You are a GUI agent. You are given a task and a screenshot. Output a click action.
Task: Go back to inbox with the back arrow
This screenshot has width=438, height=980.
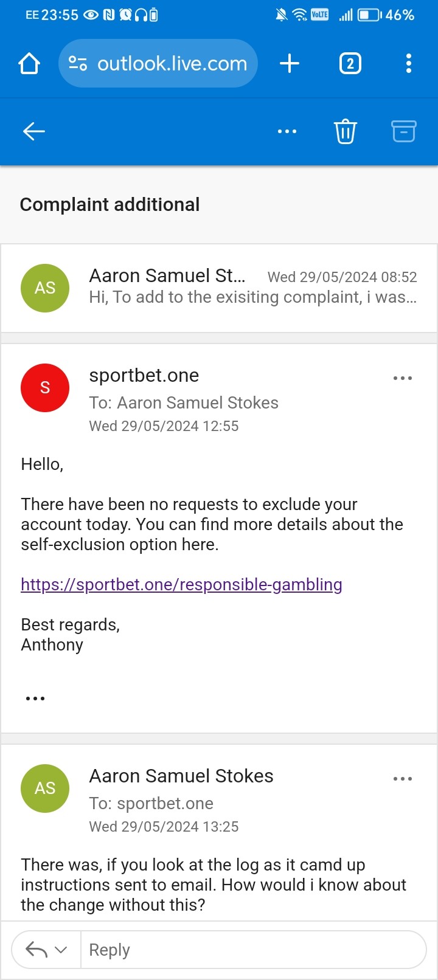pos(34,131)
